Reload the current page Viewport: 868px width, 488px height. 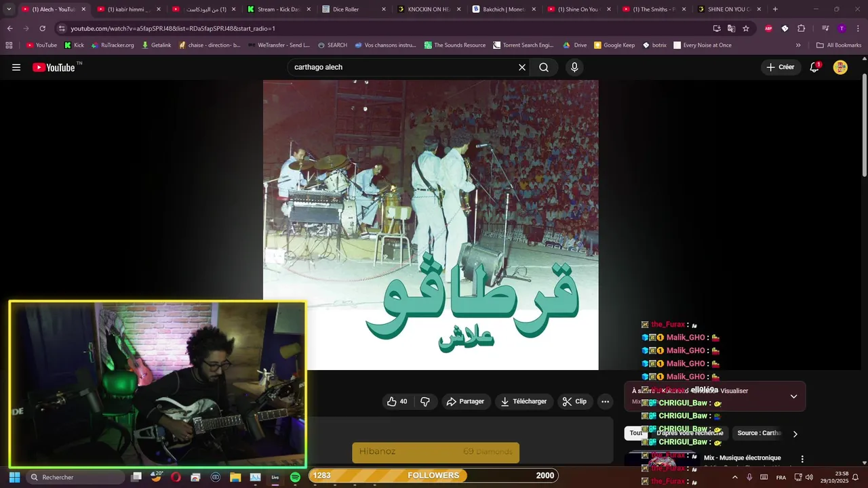(42, 28)
